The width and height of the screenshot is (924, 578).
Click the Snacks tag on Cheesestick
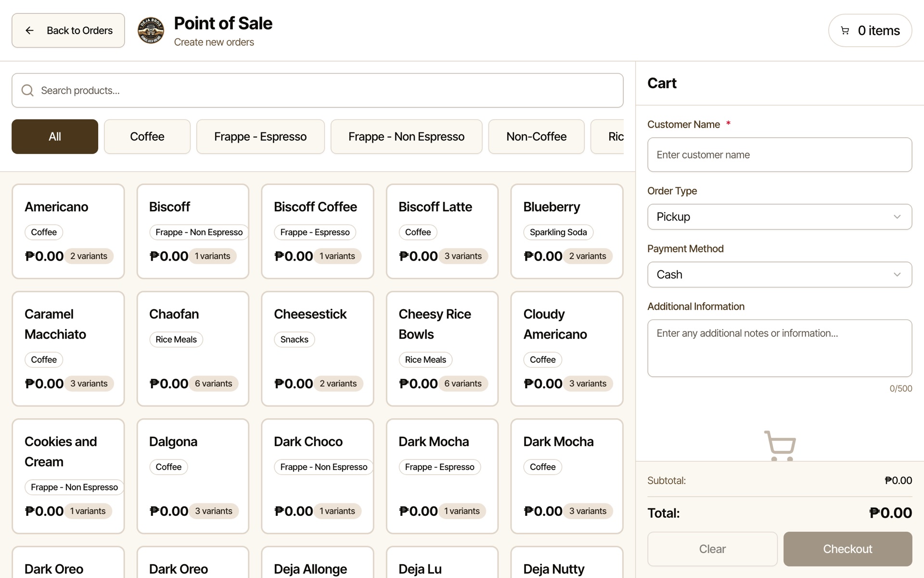pos(295,340)
